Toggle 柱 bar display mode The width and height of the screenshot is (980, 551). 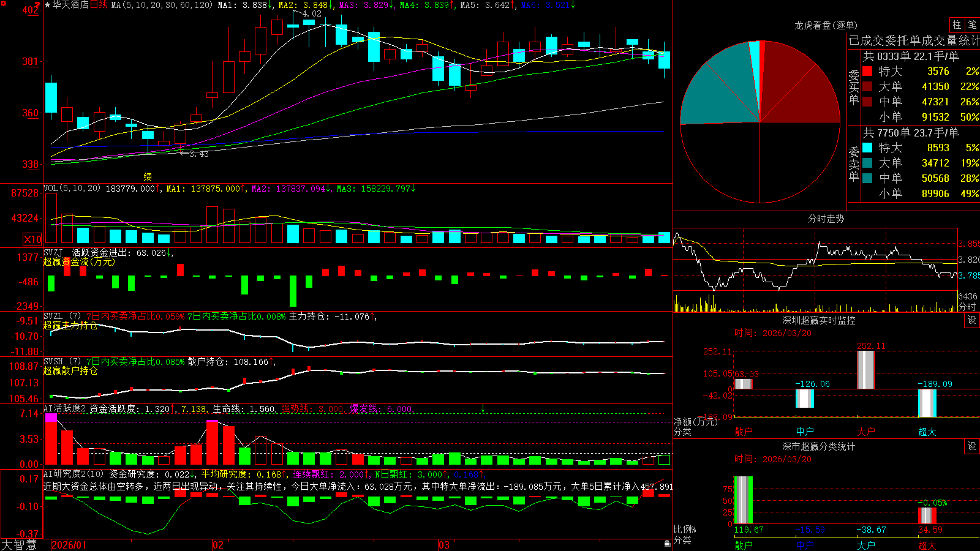(x=957, y=24)
